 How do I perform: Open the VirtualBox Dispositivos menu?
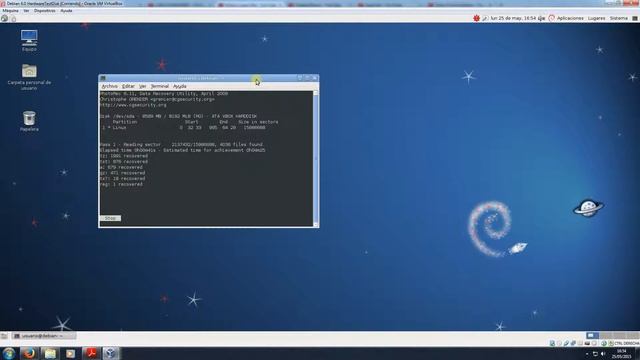44,11
